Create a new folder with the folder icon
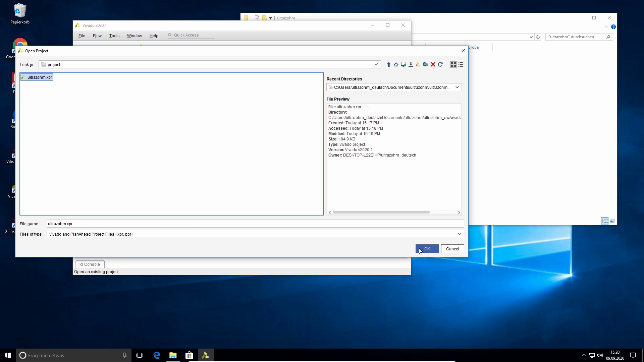This screenshot has height=362, width=644. coord(425,64)
